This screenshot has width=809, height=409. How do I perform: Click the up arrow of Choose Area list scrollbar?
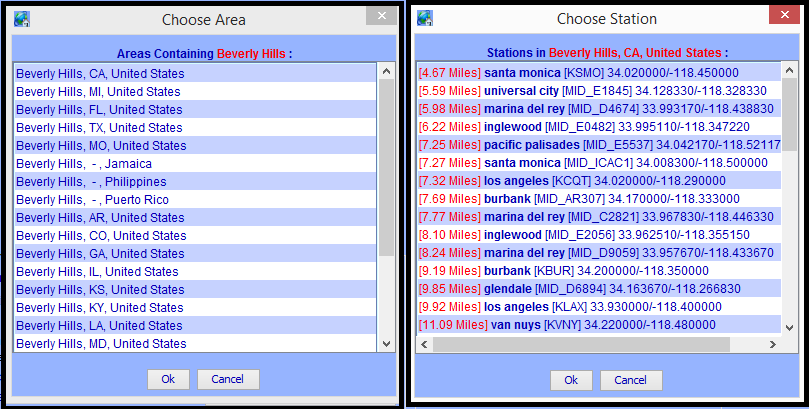pyautogui.click(x=386, y=72)
